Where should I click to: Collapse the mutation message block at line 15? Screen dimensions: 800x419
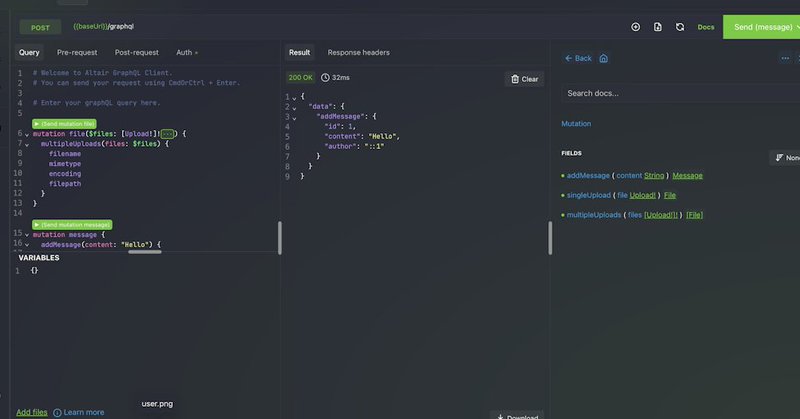[x=27, y=235]
